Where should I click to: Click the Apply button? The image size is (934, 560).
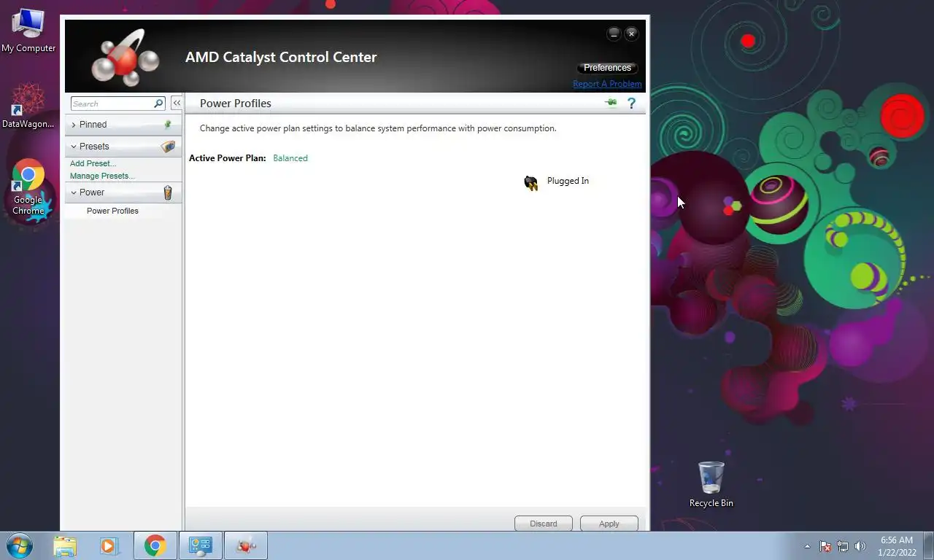click(609, 524)
